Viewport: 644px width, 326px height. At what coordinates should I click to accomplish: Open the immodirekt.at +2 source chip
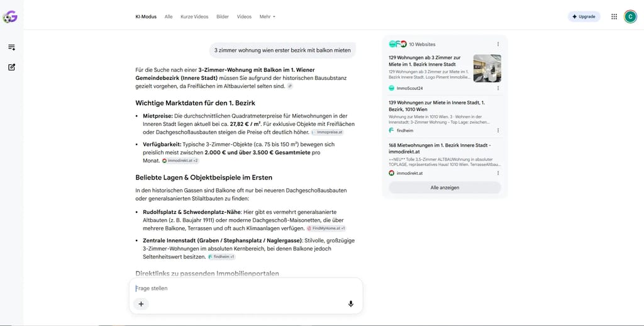point(180,160)
